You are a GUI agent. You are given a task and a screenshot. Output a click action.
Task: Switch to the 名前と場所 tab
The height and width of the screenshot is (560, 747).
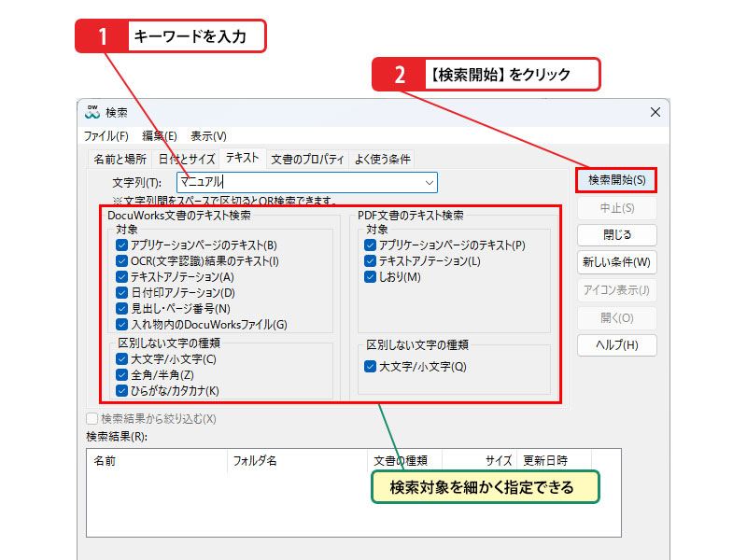pyautogui.click(x=120, y=159)
